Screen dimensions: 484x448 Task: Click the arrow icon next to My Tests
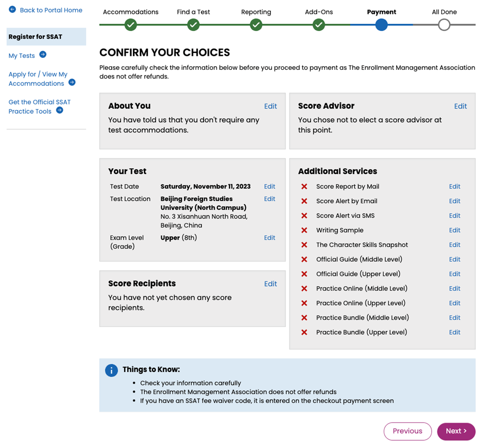(x=43, y=55)
